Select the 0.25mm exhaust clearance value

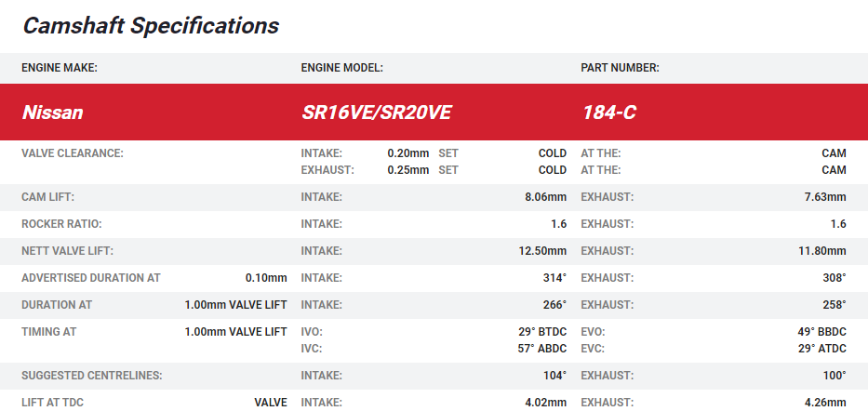(407, 170)
